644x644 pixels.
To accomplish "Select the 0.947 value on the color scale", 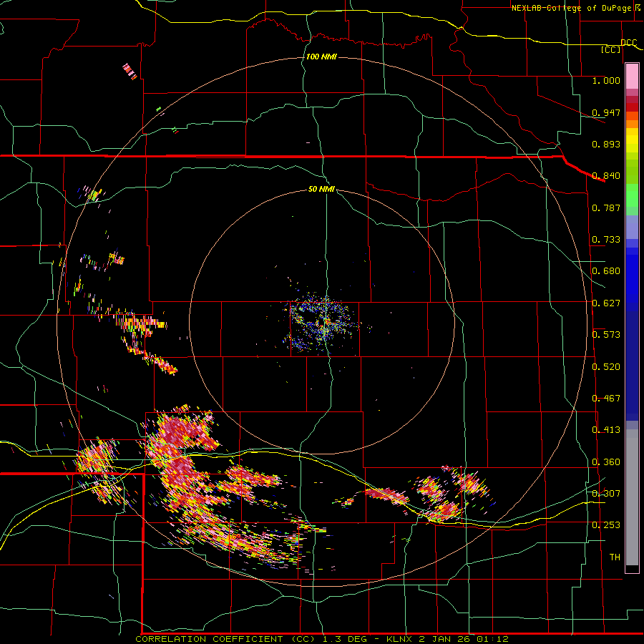I will coord(606,112).
